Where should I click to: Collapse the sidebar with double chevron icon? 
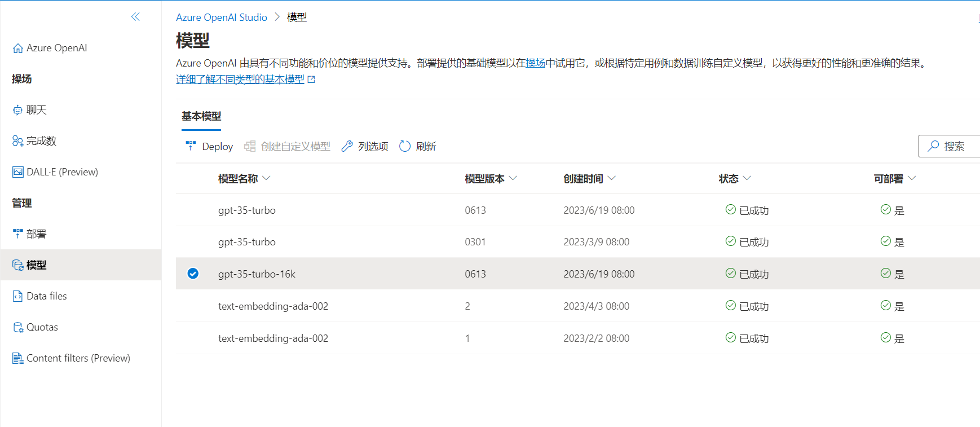pos(135,17)
